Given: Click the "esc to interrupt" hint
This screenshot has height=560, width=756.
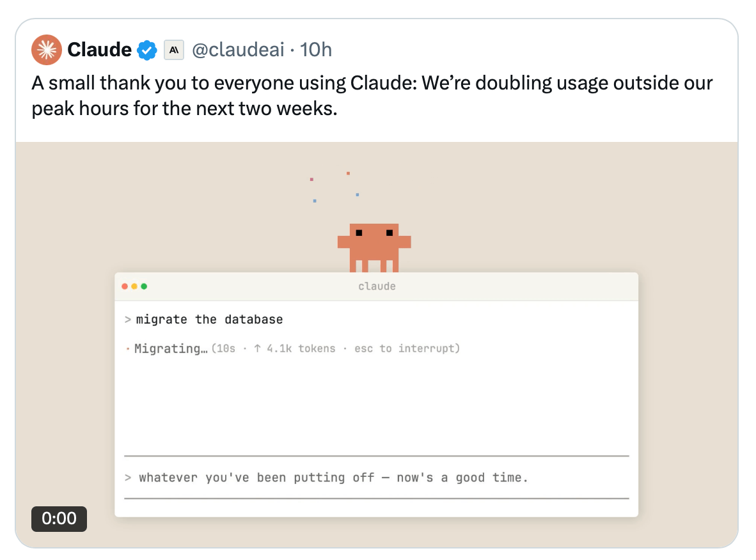Looking at the screenshot, I should click(x=406, y=348).
